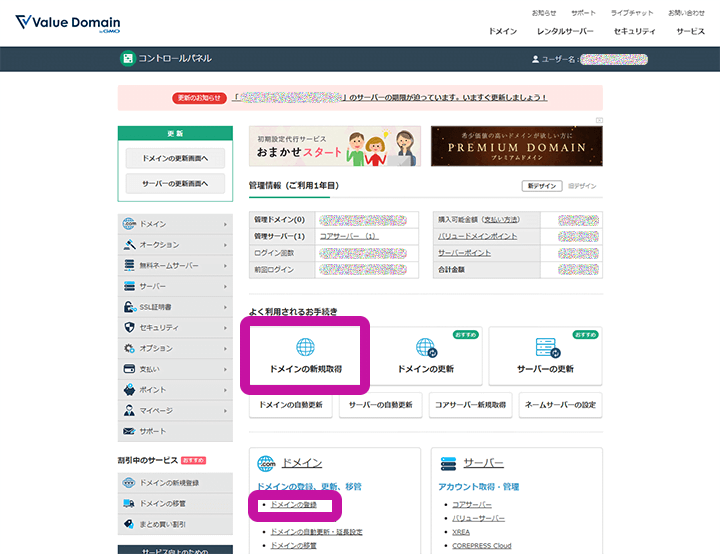Click the .com icon beside ドメイン heading
The image size is (720, 554).
[x=267, y=463]
